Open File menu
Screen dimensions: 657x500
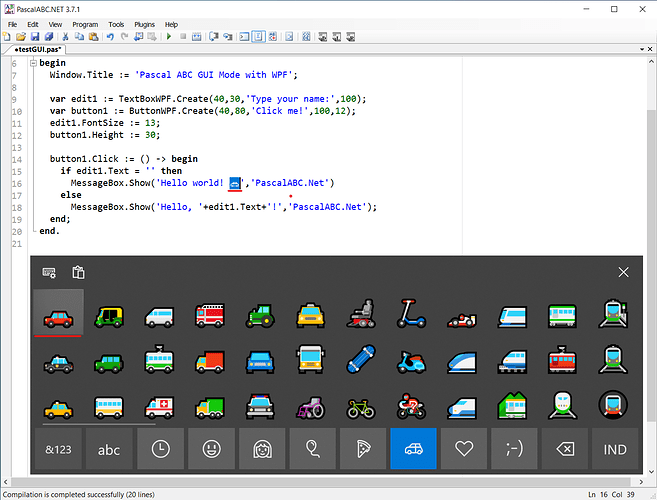[x=13, y=24]
